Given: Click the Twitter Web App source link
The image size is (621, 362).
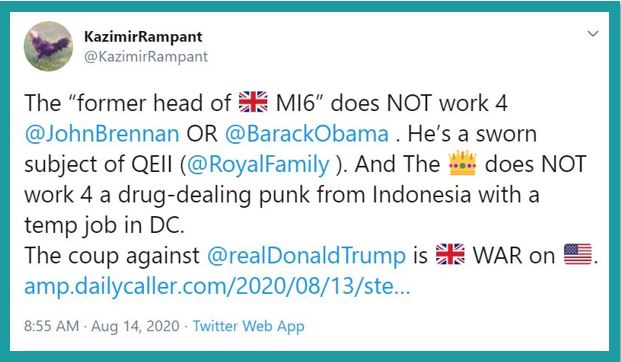Looking at the screenshot, I should tap(249, 326).
